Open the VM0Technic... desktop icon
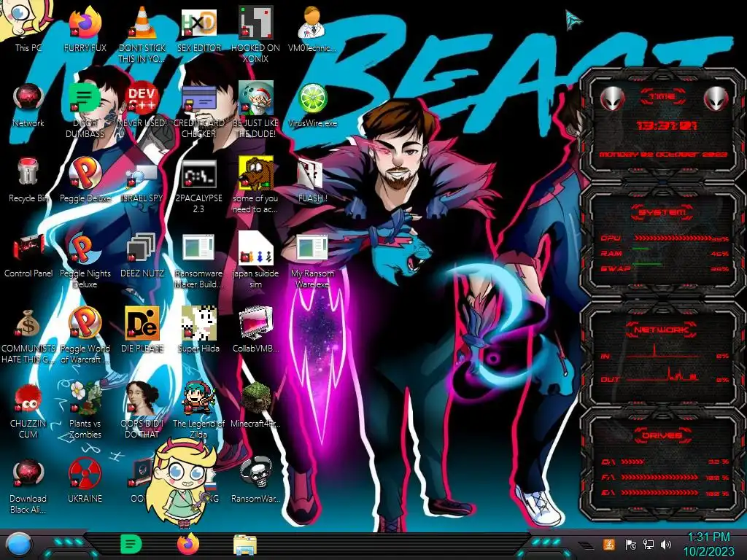747x560 pixels. (x=312, y=28)
